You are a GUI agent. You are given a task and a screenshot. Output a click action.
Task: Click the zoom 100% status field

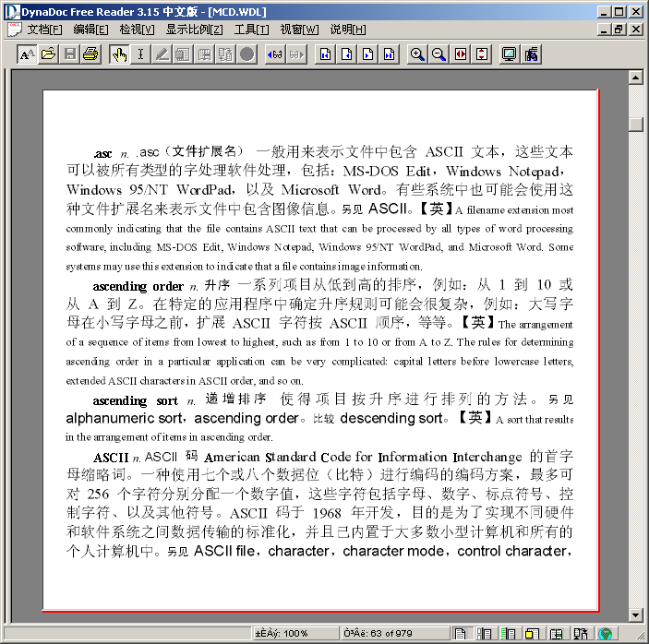point(295,633)
